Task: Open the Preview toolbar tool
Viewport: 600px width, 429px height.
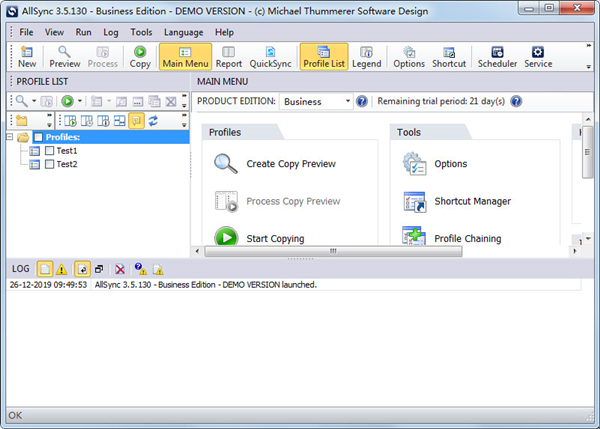Action: [64, 56]
